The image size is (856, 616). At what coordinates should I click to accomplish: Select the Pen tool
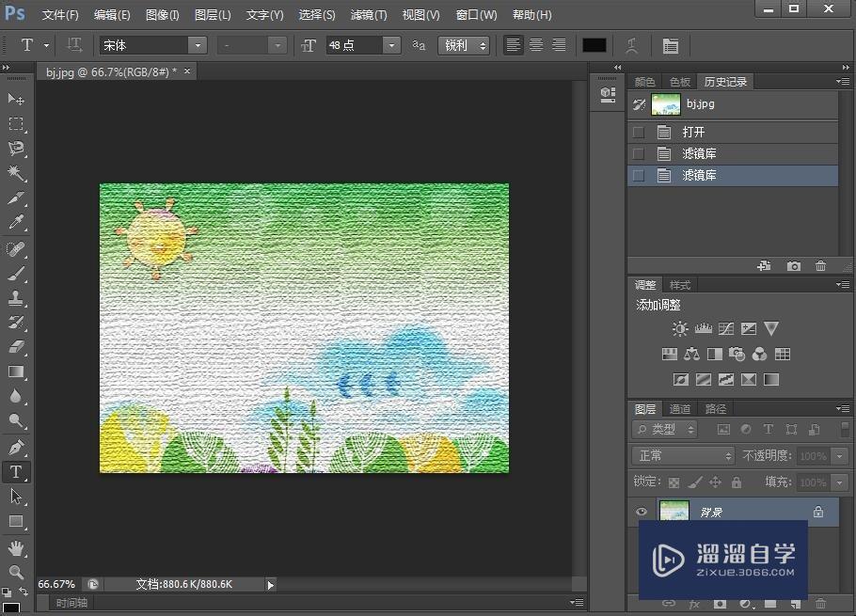coord(16,448)
